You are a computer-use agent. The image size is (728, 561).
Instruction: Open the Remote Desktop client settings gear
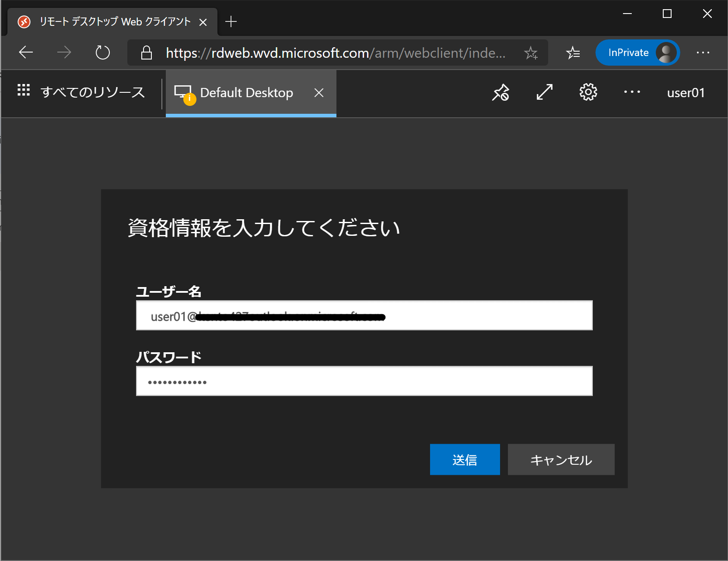[x=588, y=92]
